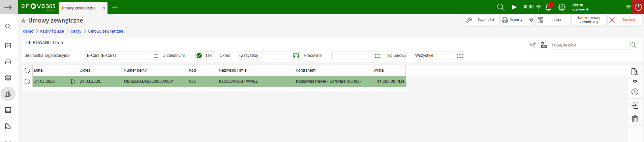Open Jednostka organizacyjna E-Cars list
This screenshot has width=644, height=142.
click(x=155, y=56)
